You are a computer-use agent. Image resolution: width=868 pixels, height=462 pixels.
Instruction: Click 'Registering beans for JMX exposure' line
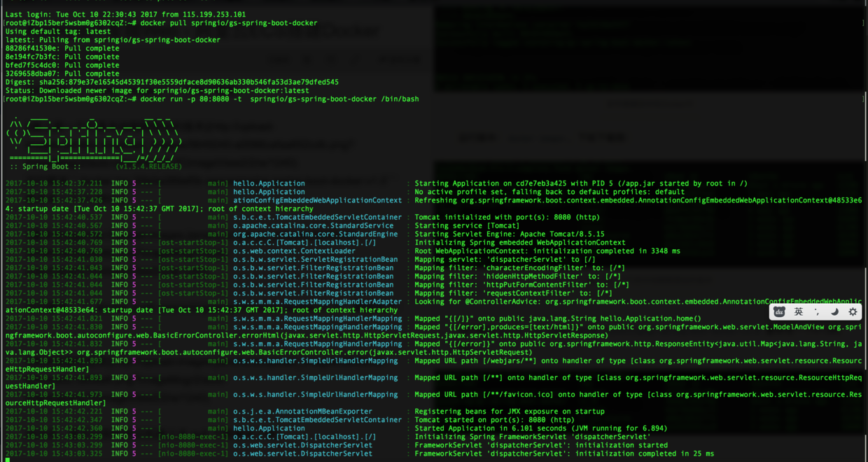510,412
